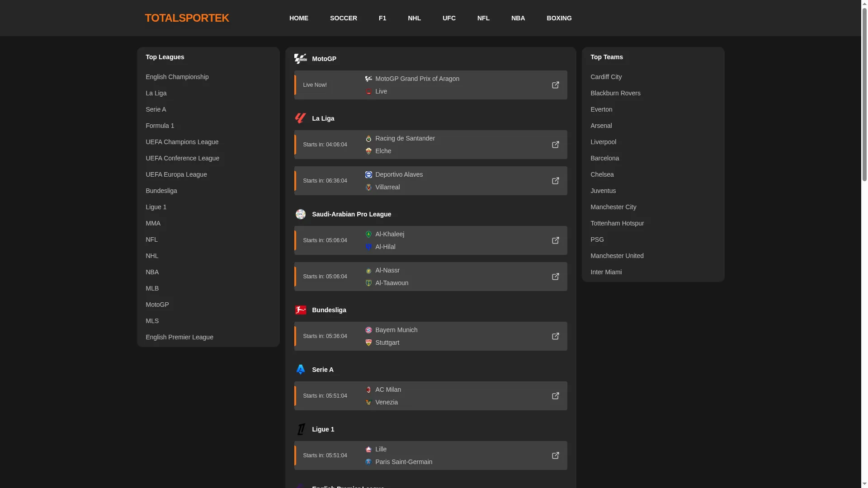Open Blackburn Rovers from Top Teams
The width and height of the screenshot is (868, 488).
[x=616, y=93]
